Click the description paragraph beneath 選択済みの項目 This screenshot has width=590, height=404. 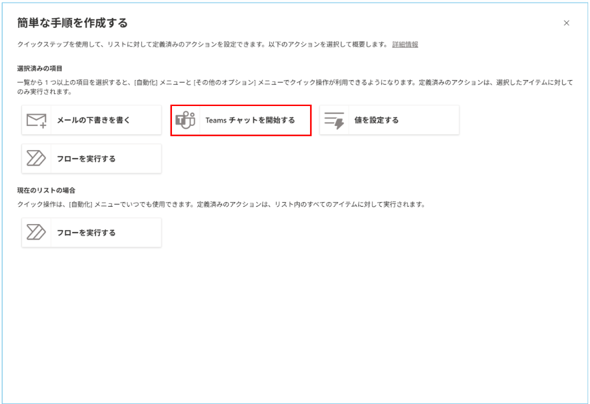pos(295,87)
